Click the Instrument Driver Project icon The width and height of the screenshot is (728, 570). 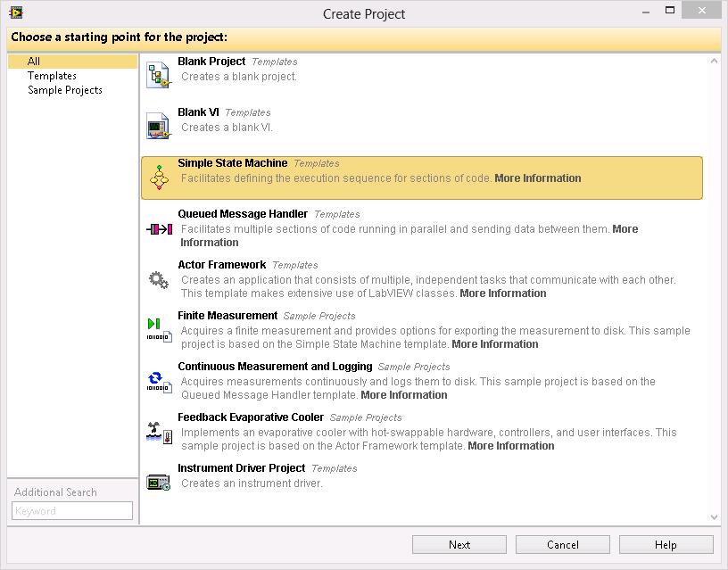(159, 483)
